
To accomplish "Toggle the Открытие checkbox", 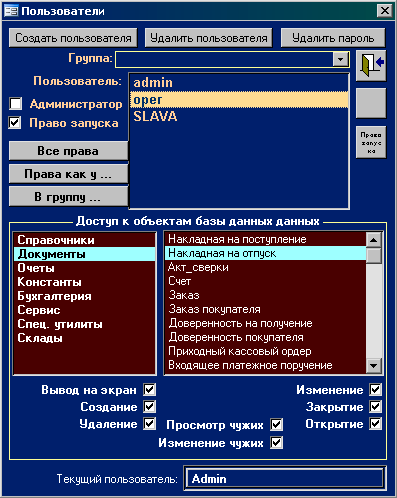I will click(375, 424).
